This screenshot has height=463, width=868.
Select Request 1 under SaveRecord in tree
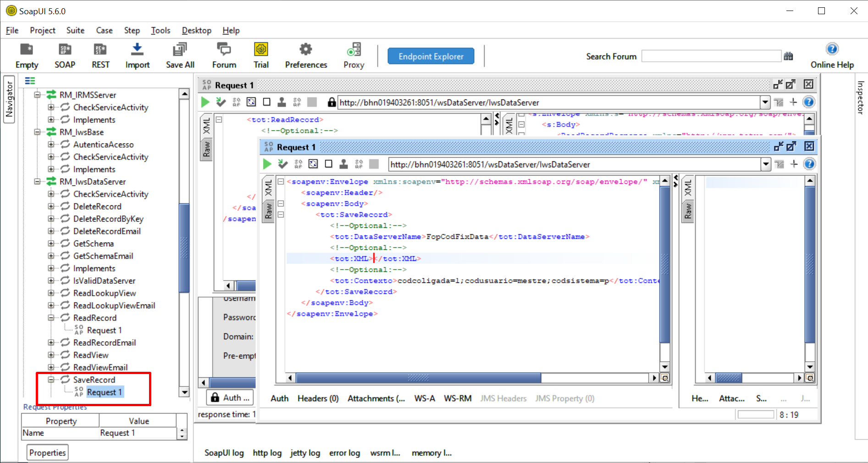point(105,392)
